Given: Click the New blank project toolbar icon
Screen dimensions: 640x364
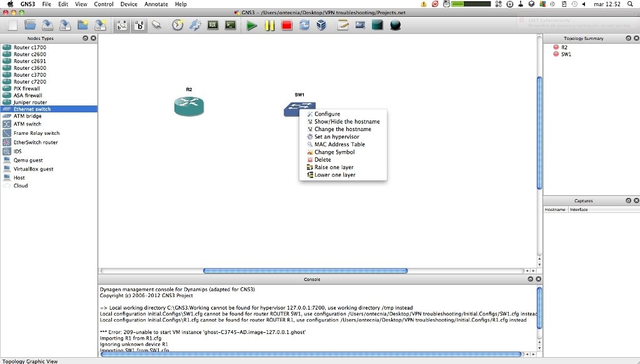Looking at the screenshot, I should [12, 25].
